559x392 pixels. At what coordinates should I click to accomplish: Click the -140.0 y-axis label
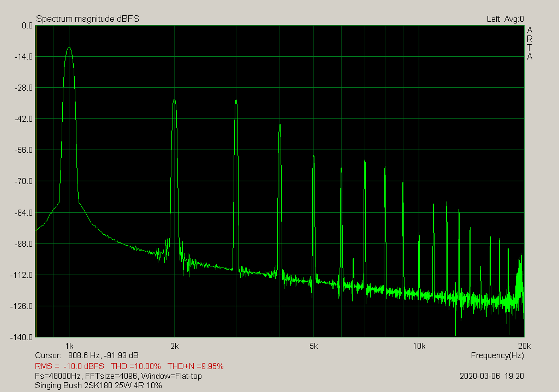click(x=22, y=337)
